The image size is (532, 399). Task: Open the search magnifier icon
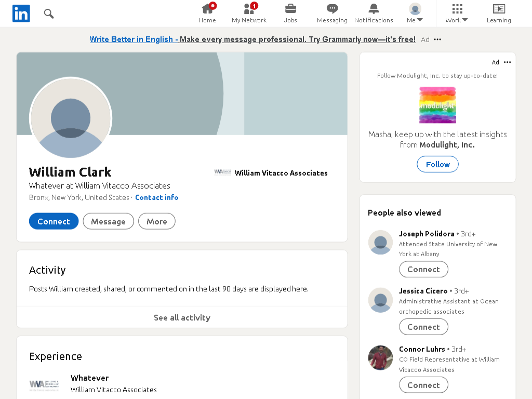pos(49,14)
